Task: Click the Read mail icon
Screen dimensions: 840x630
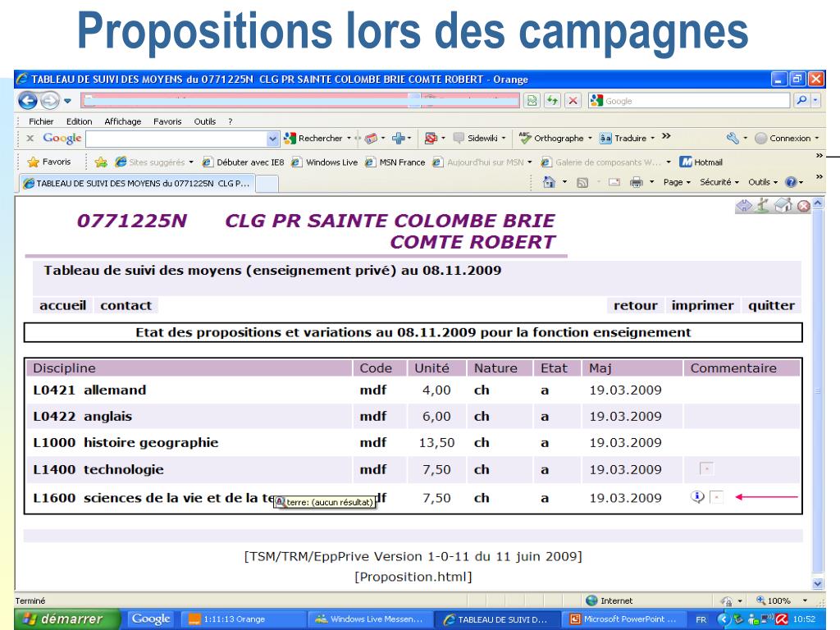Action: point(614,183)
